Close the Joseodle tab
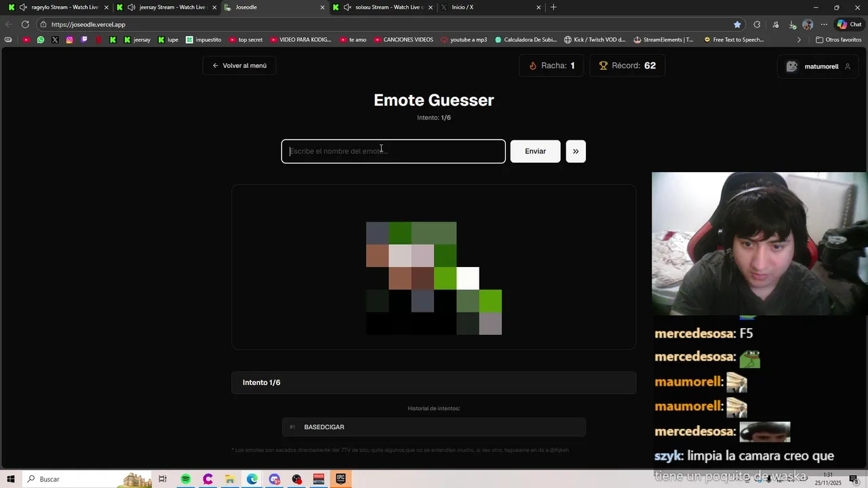Screen dimensions: 868x488 pos(322,7)
